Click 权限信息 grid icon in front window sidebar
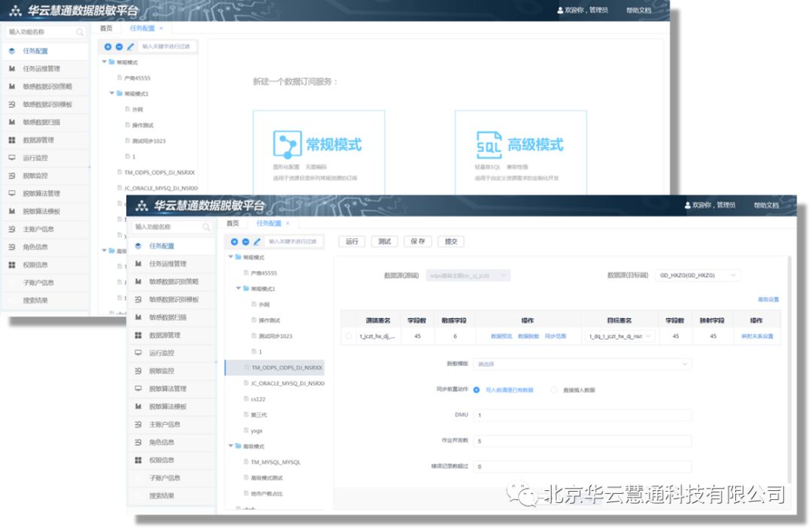 pos(138,460)
